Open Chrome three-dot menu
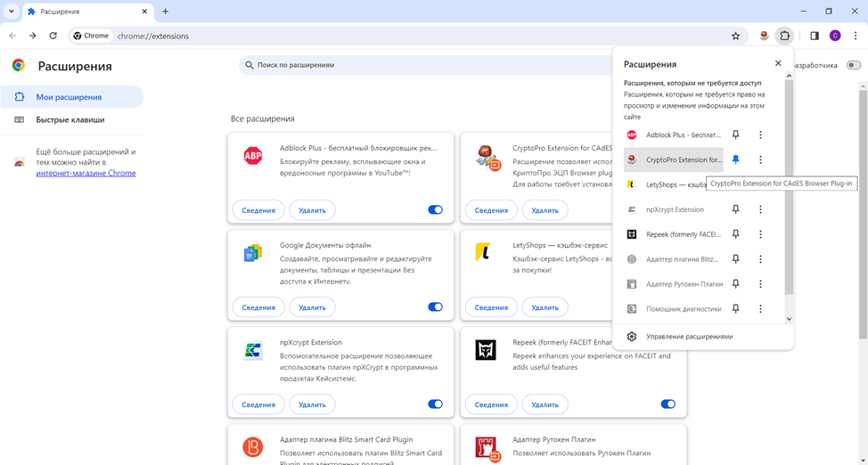Image resolution: width=868 pixels, height=465 pixels. [856, 36]
